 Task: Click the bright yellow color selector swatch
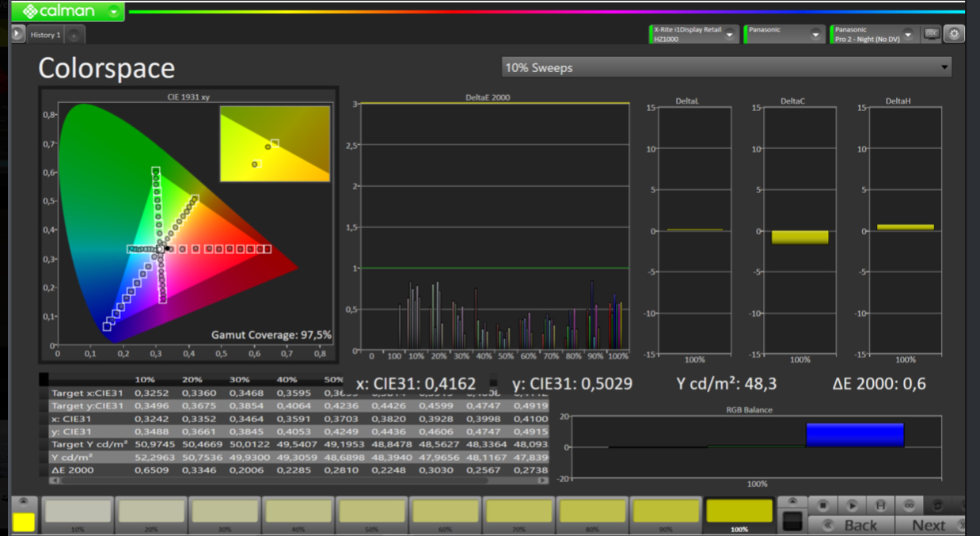24,522
